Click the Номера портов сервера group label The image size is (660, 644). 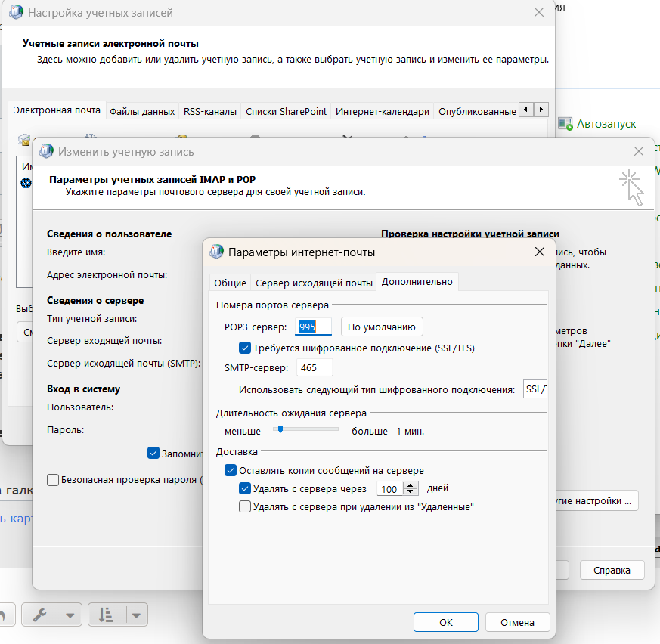click(272, 305)
